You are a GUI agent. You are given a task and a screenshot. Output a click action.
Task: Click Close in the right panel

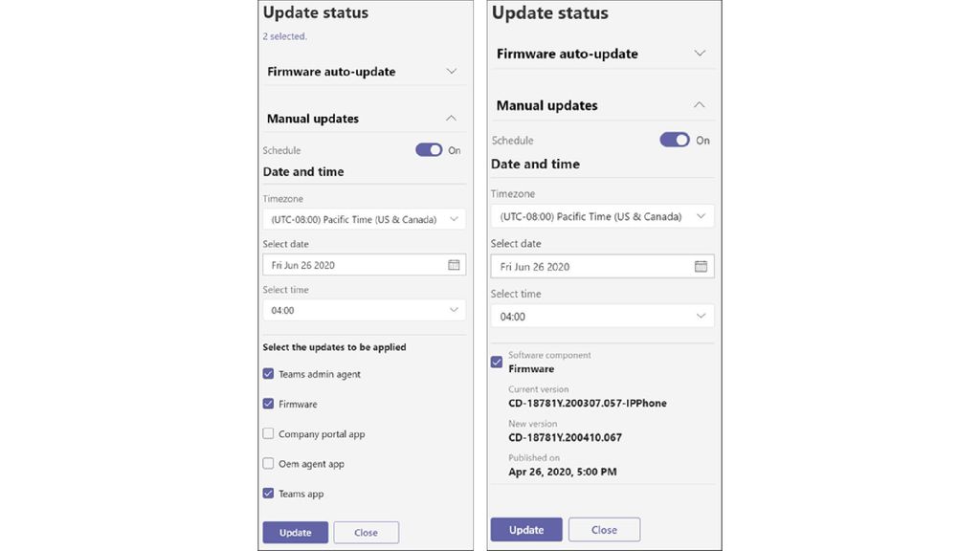click(604, 529)
